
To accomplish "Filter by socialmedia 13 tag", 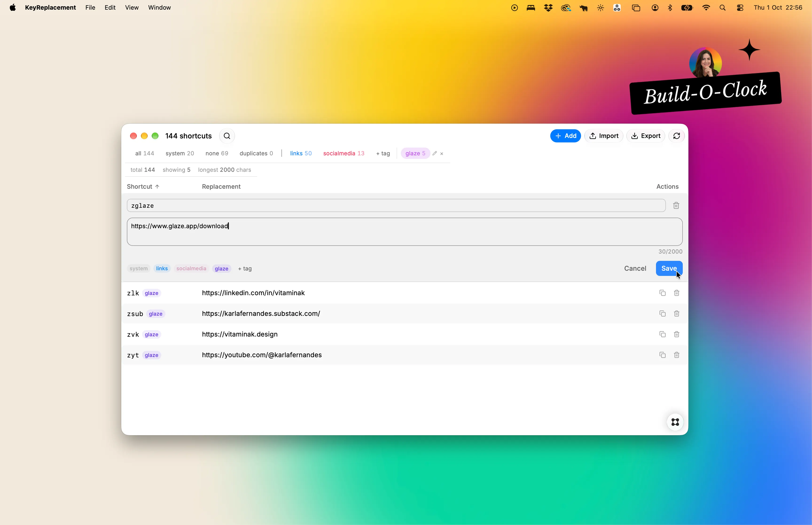I will [x=344, y=153].
